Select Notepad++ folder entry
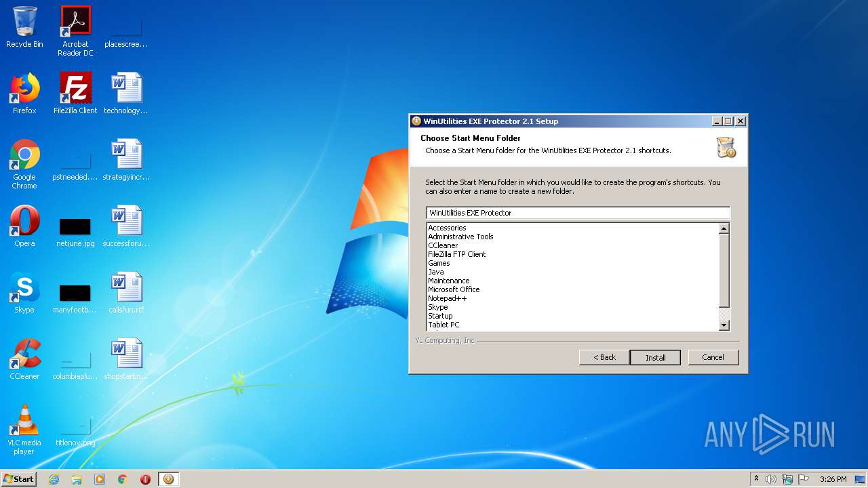 click(x=447, y=298)
